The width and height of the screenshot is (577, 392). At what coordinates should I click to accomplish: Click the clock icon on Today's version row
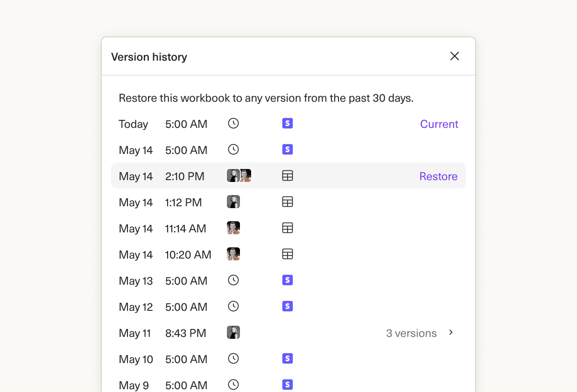(233, 123)
